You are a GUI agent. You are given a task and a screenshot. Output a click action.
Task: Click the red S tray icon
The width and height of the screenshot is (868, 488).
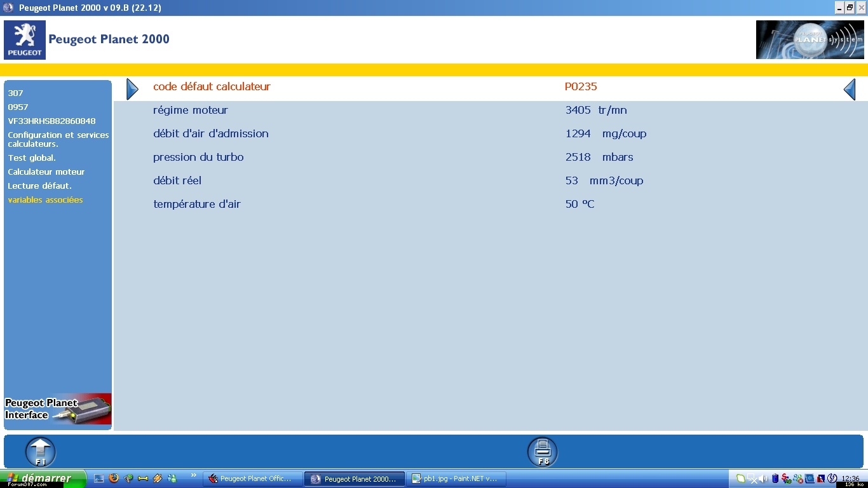[787, 478]
